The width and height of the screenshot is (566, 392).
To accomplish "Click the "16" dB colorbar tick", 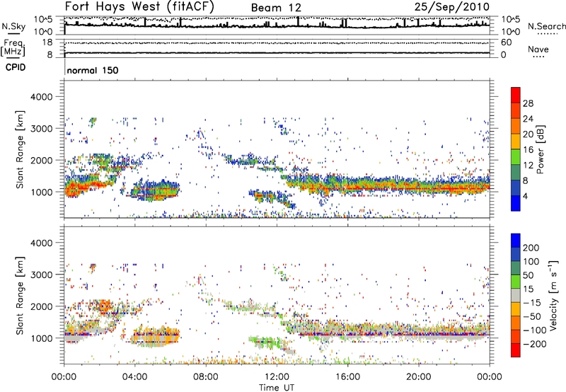I will [x=528, y=150].
